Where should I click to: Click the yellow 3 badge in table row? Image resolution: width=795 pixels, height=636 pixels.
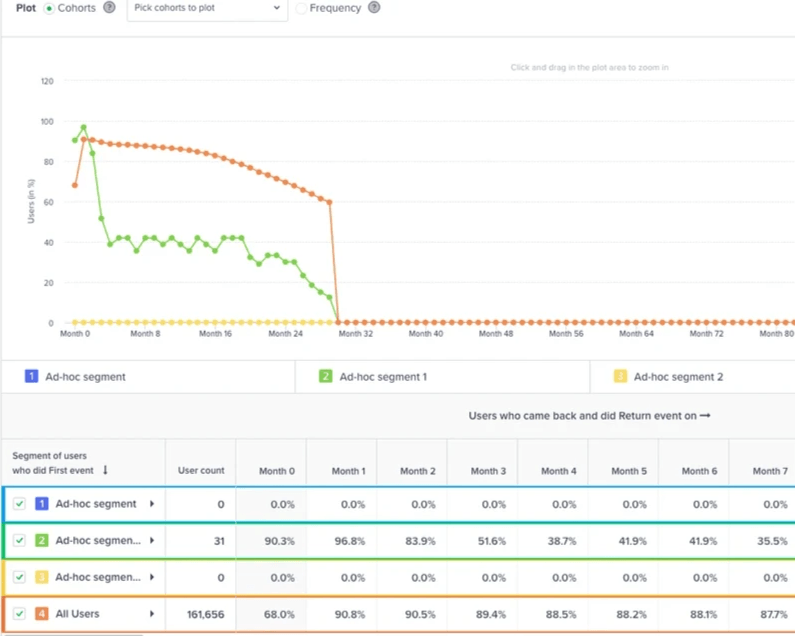tap(42, 577)
